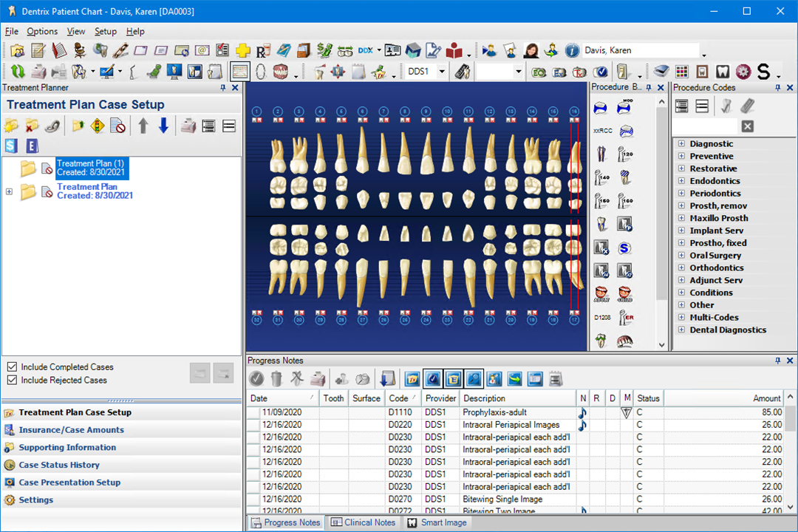This screenshot has height=532, width=798.
Task: Click the blue info circle icon
Action: pyautogui.click(x=572, y=51)
